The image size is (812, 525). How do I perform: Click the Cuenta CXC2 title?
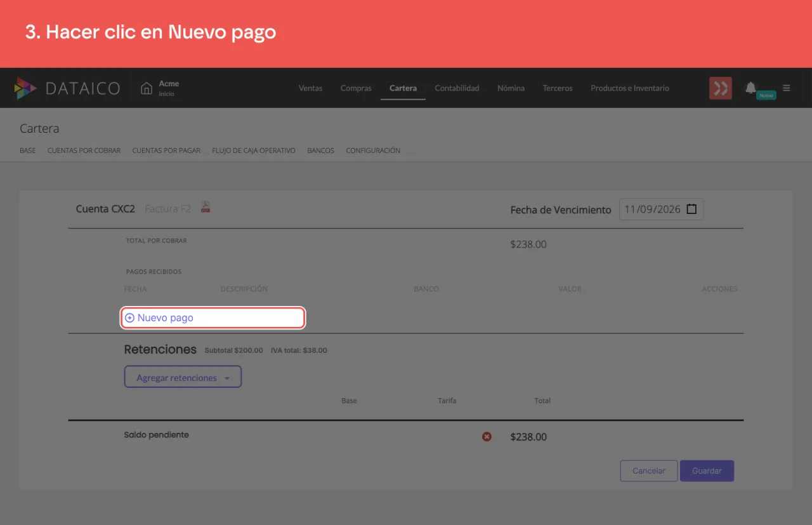pyautogui.click(x=105, y=209)
